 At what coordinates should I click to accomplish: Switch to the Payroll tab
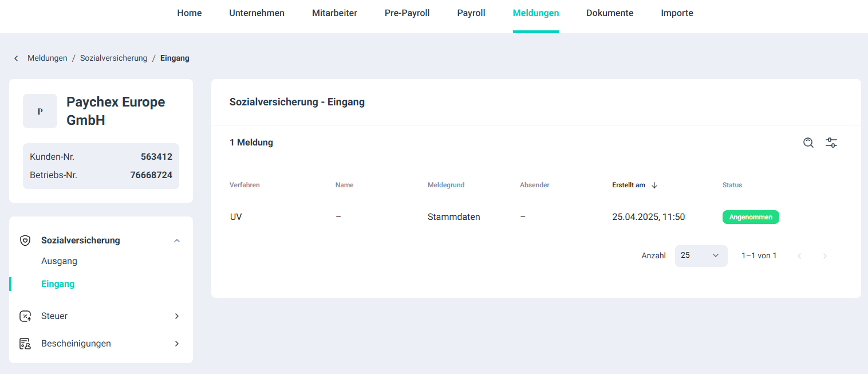tap(471, 13)
